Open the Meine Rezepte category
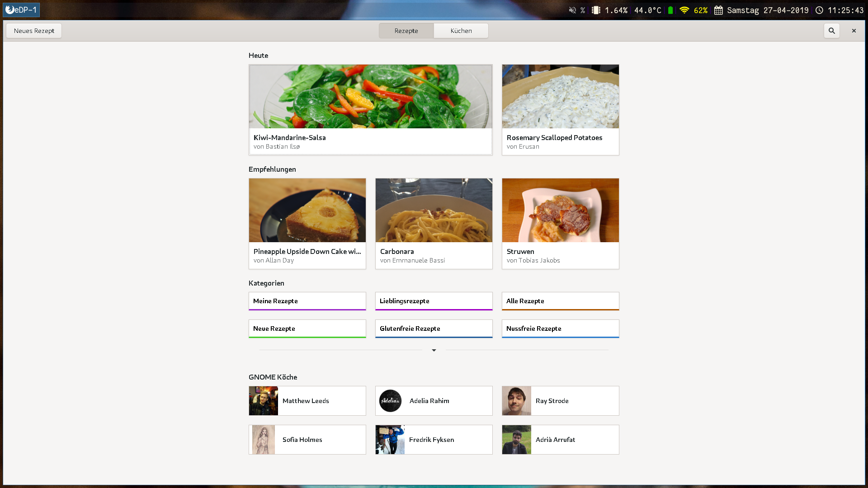The image size is (868, 488). coord(307,301)
